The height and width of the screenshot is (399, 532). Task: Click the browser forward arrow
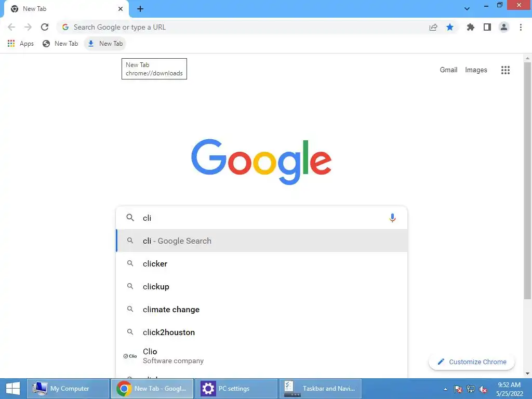(x=28, y=27)
